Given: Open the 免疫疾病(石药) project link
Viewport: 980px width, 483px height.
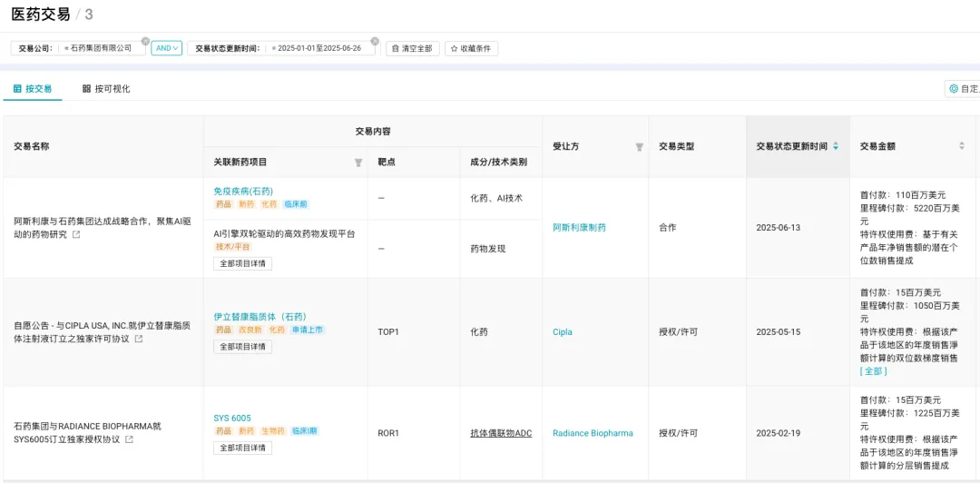Looking at the screenshot, I should (x=243, y=191).
